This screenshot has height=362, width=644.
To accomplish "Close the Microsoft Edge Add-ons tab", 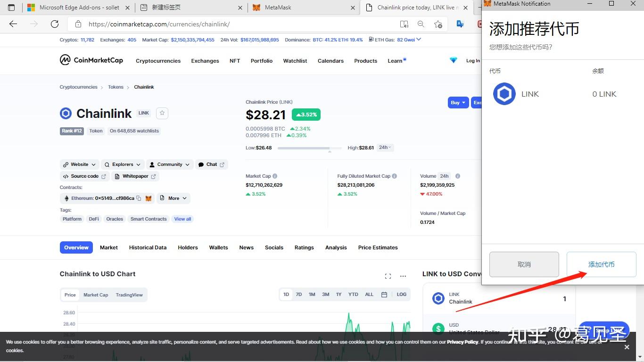I will pyautogui.click(x=128, y=8).
